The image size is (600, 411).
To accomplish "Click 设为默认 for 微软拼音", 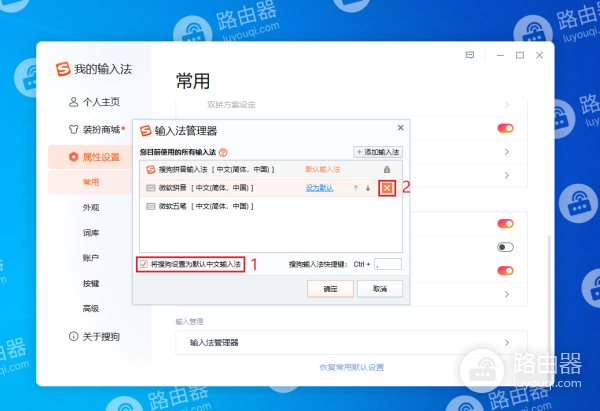I will [x=320, y=188].
